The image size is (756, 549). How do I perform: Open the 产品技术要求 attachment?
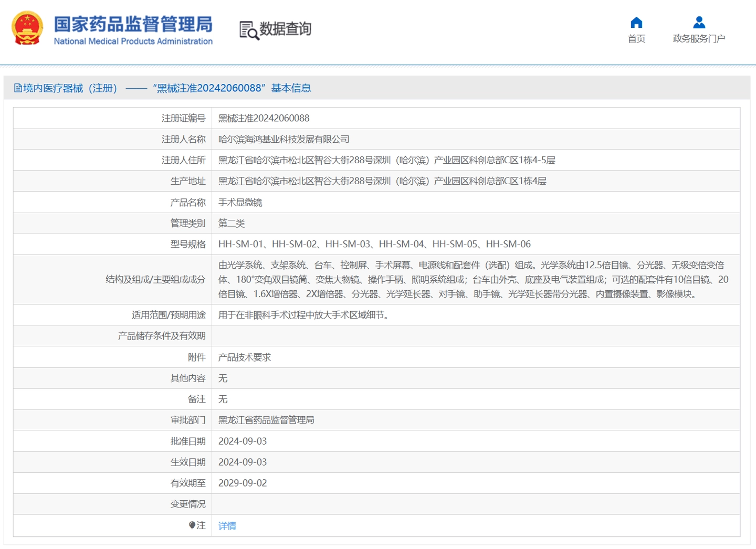pyautogui.click(x=245, y=357)
